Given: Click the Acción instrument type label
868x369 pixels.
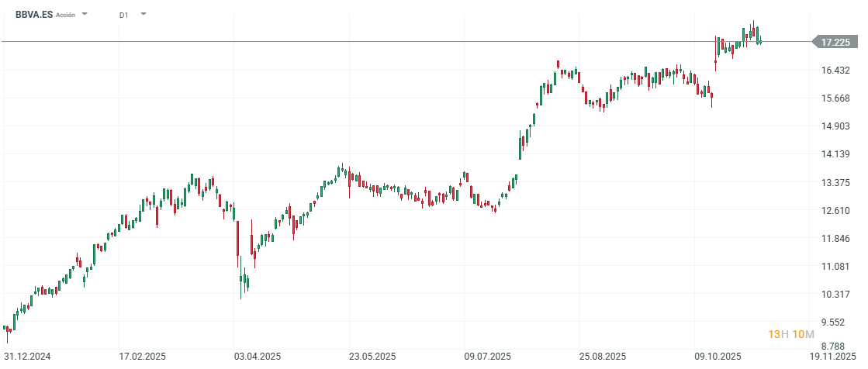Looking at the screenshot, I should (x=66, y=15).
